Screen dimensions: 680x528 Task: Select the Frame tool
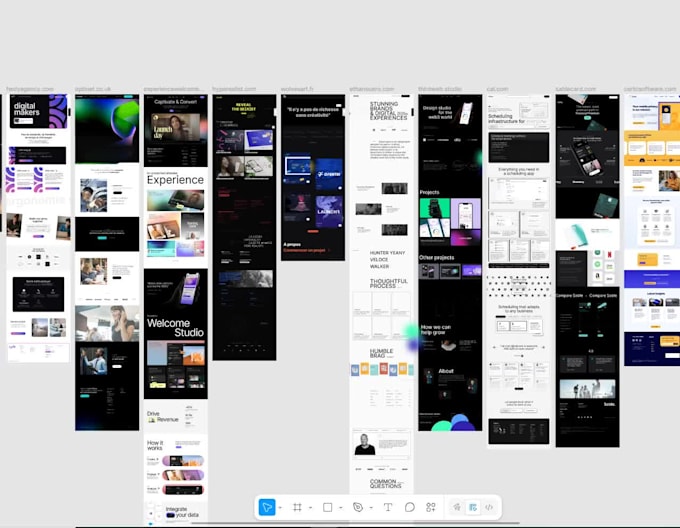coord(297,507)
